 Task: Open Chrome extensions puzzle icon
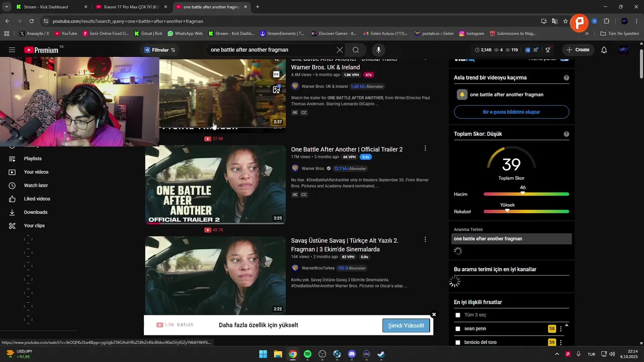click(606, 21)
